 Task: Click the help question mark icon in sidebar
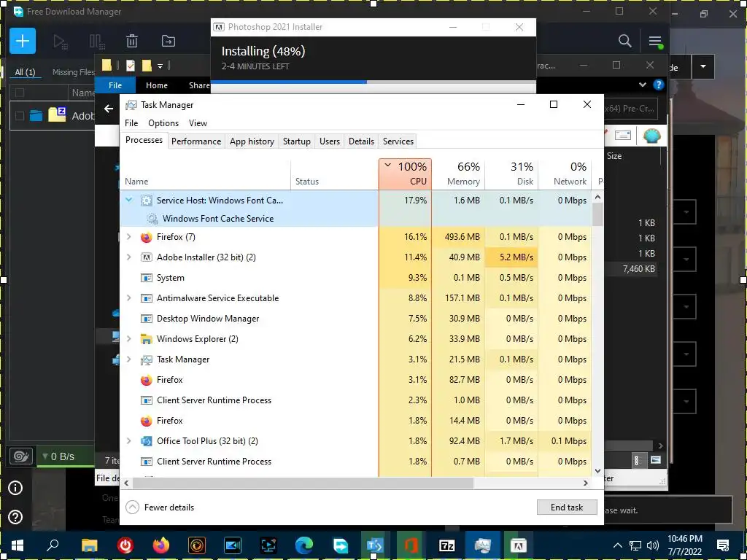tap(15, 517)
